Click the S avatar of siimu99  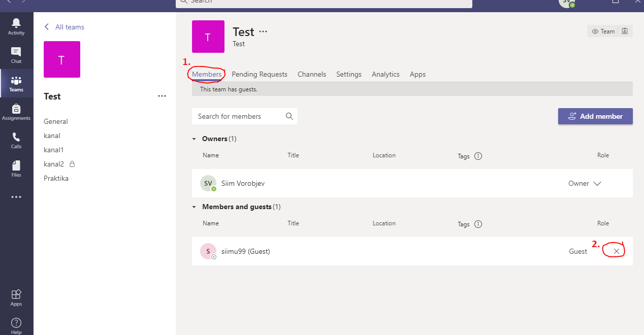click(x=208, y=251)
